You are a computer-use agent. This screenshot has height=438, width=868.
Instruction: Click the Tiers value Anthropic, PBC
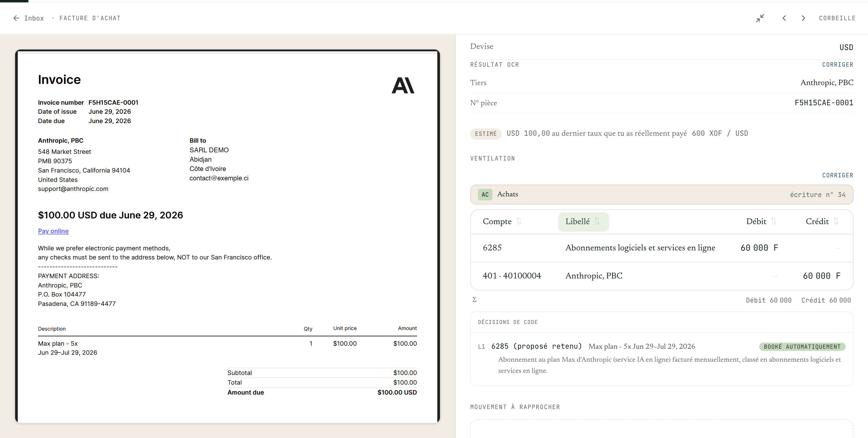coord(826,83)
